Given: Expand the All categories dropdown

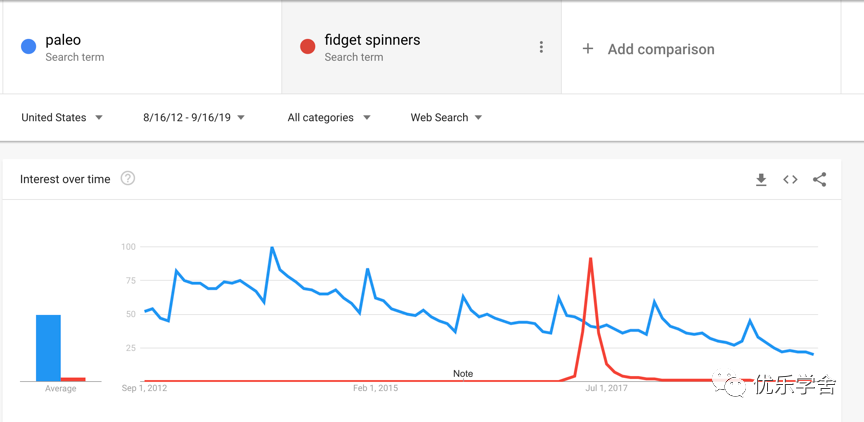Looking at the screenshot, I should coord(329,117).
